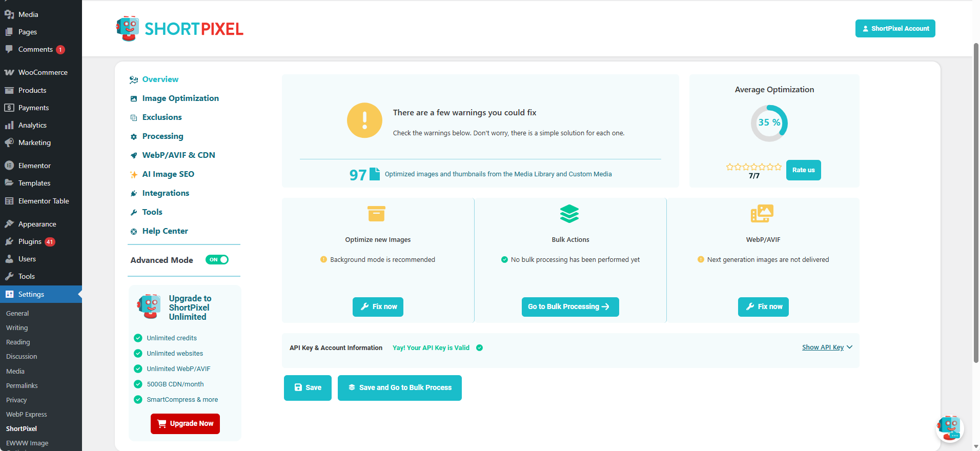Click the optimized images document icon
The width and height of the screenshot is (980, 451).
[x=375, y=174]
